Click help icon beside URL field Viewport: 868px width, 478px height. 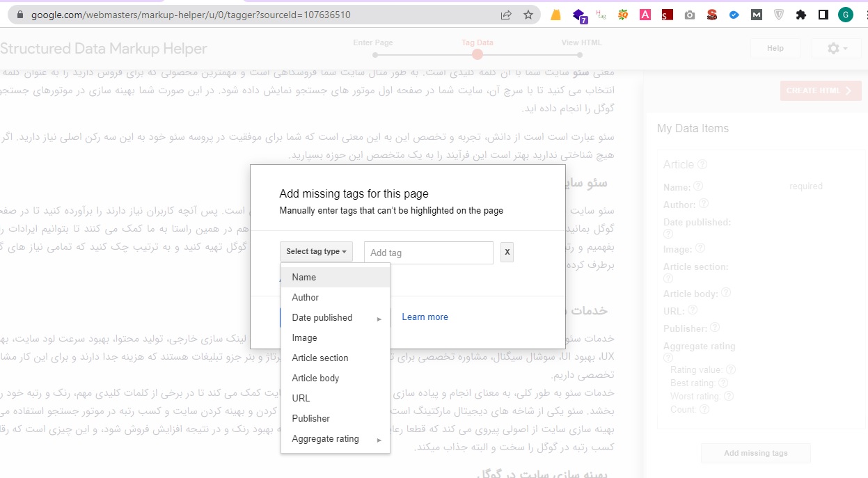tap(693, 310)
